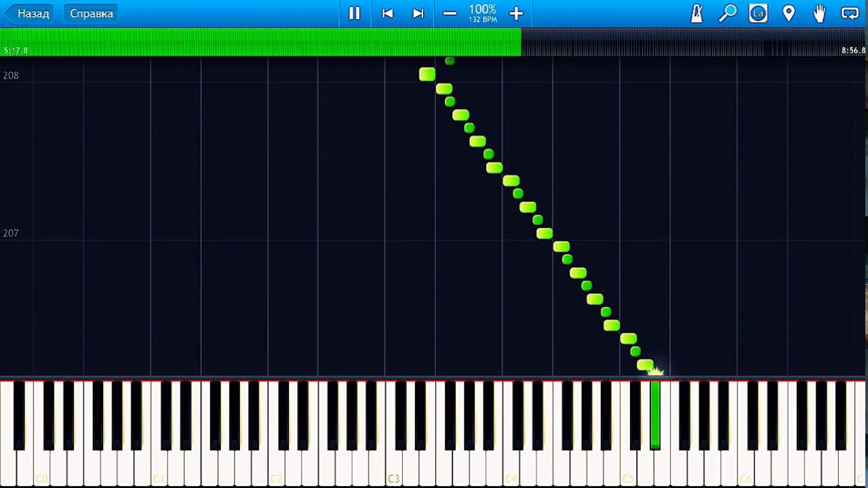The image size is (868, 488).
Task: Skip back to the previous section
Action: [x=387, y=13]
